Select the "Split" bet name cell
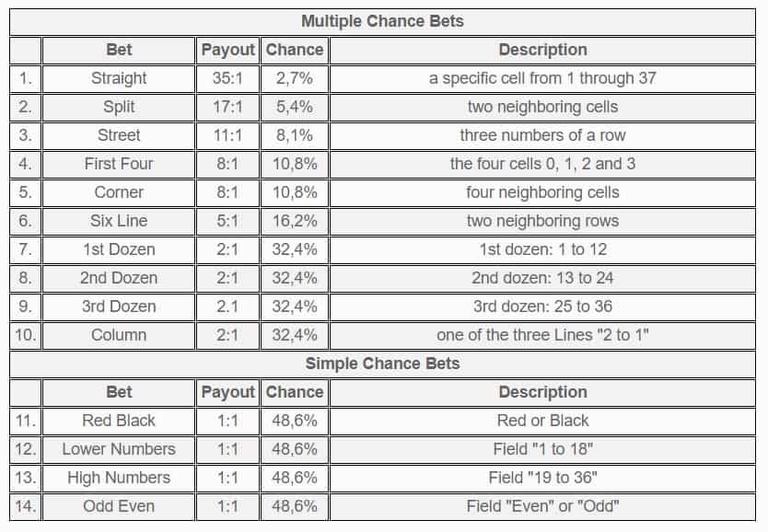This screenshot has width=768, height=532. tap(119, 107)
